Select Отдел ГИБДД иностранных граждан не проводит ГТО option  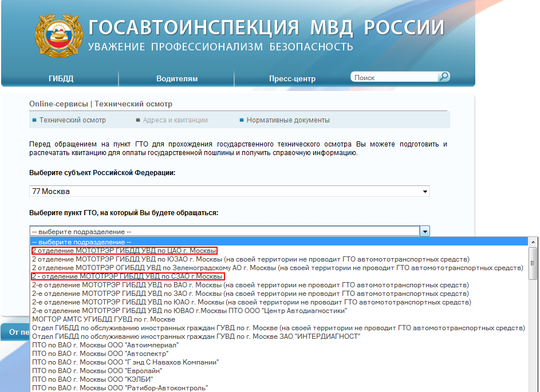[279, 328]
